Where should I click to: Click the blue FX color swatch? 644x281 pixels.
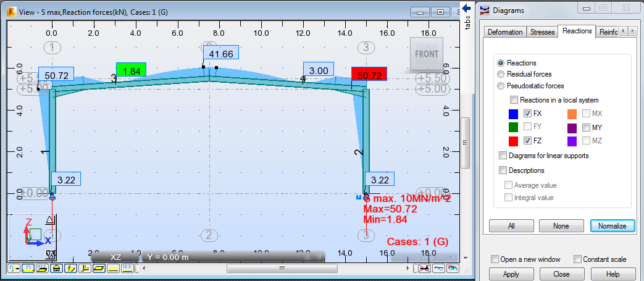coord(513,114)
